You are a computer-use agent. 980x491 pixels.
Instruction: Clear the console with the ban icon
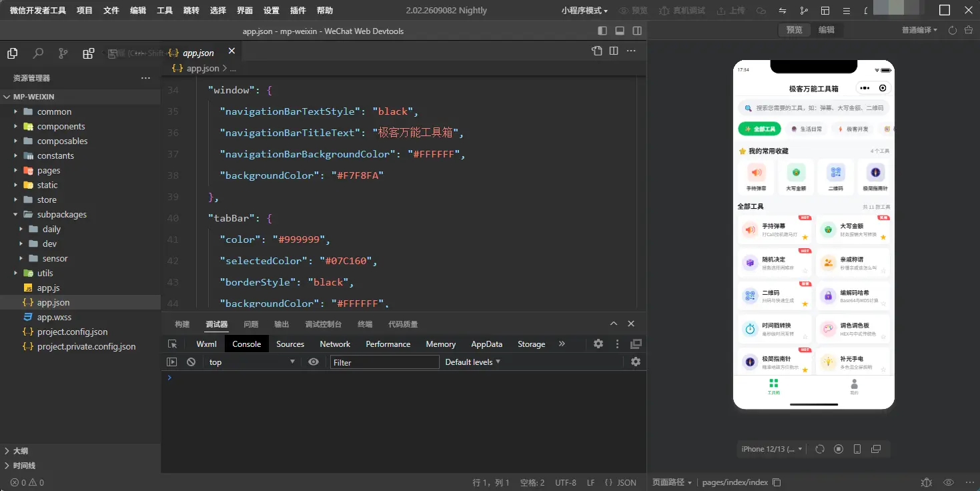[x=191, y=362]
